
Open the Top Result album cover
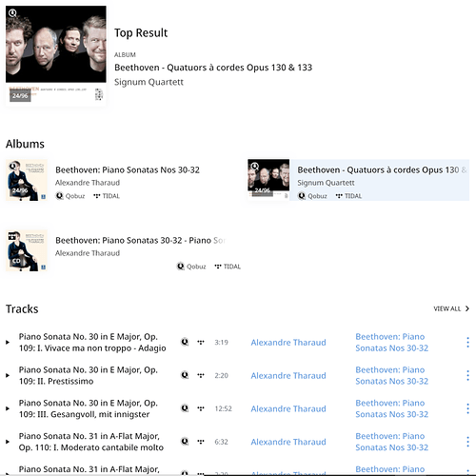[x=56, y=55]
